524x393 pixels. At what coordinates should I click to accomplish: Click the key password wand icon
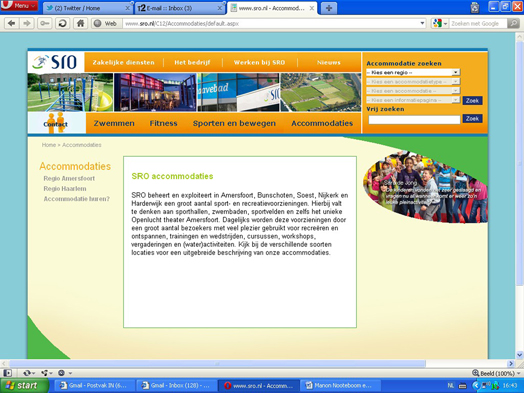click(x=44, y=23)
